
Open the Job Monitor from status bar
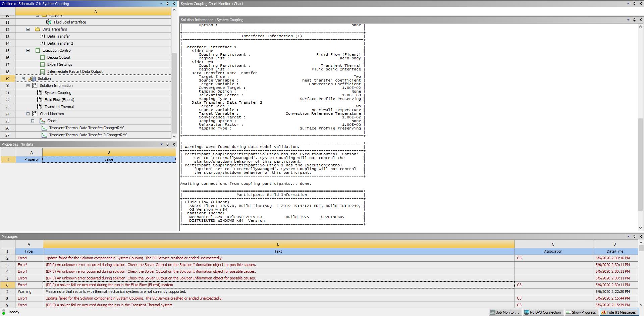pyautogui.click(x=505, y=312)
